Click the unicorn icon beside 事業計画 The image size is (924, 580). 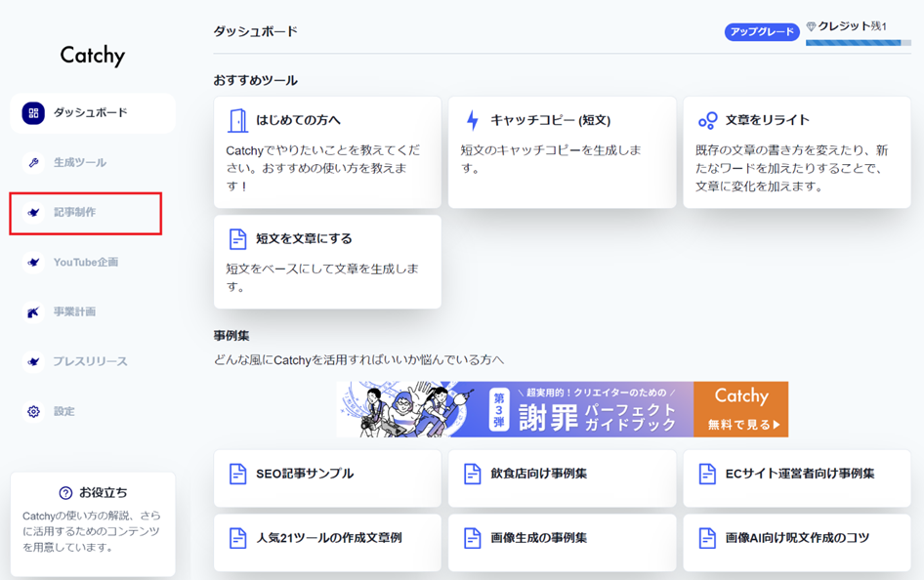coord(33,312)
